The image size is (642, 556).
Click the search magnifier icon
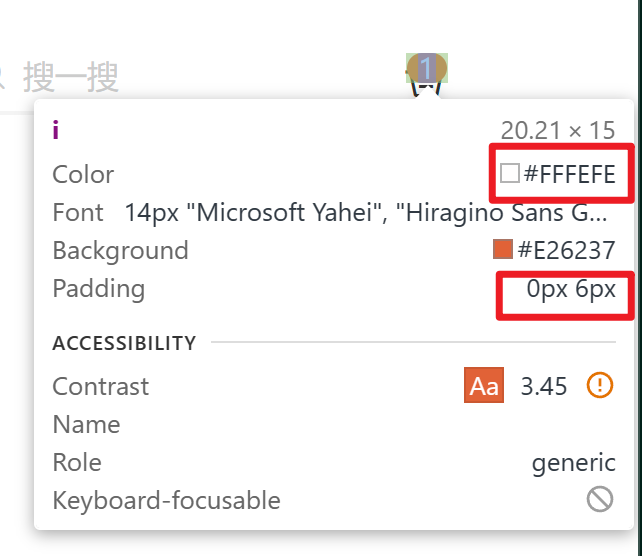(x=3, y=74)
